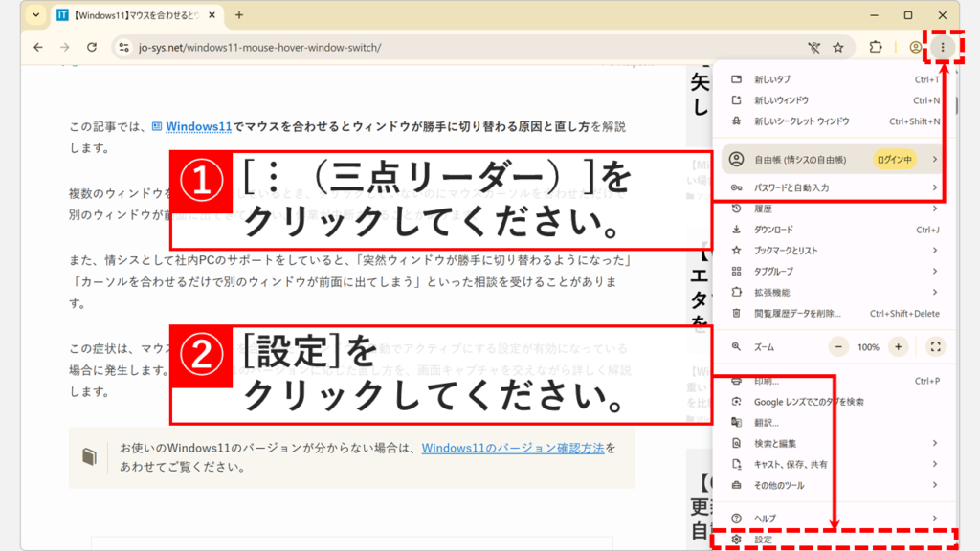Open the three-dot Chrome menu
980x551 pixels.
point(943,48)
